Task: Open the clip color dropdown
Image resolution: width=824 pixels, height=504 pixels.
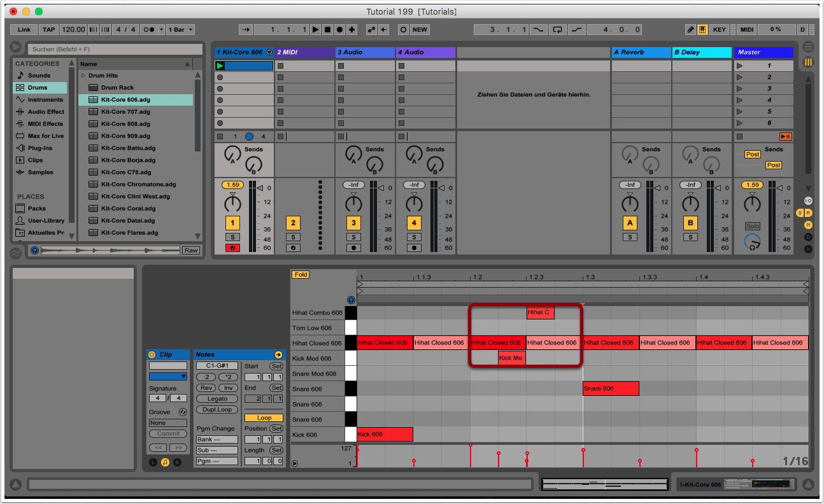Action: 168,376
